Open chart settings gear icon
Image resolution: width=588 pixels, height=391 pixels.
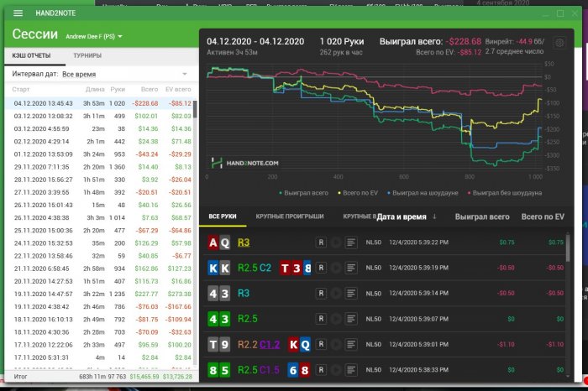[x=559, y=43]
